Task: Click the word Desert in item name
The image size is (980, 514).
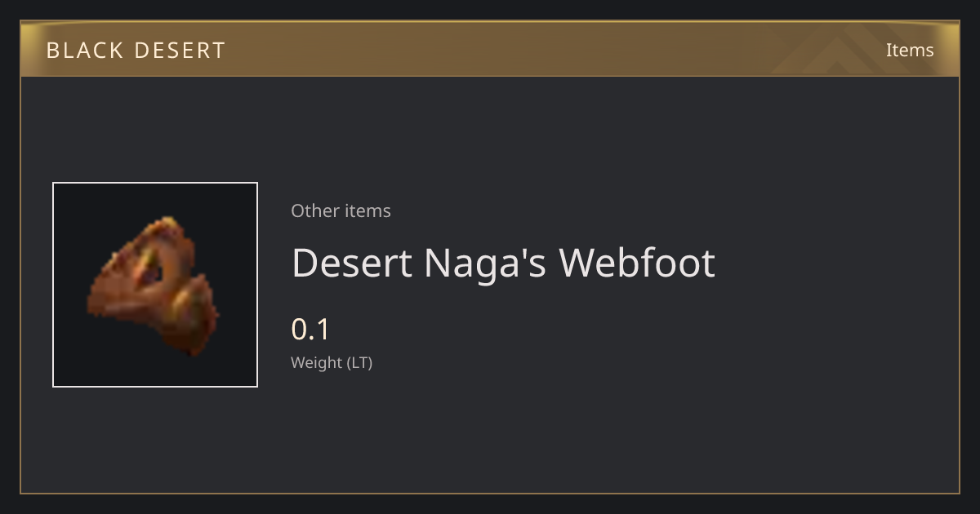Action: tap(352, 263)
